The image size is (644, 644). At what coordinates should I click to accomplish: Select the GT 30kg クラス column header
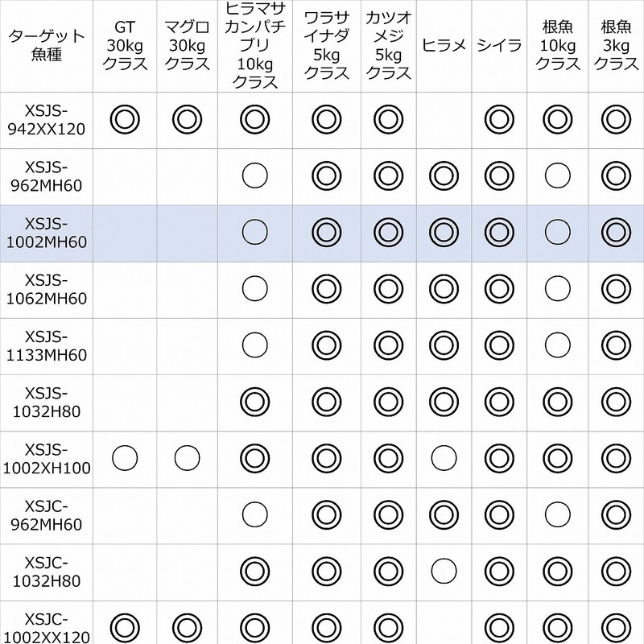pyautogui.click(x=125, y=46)
